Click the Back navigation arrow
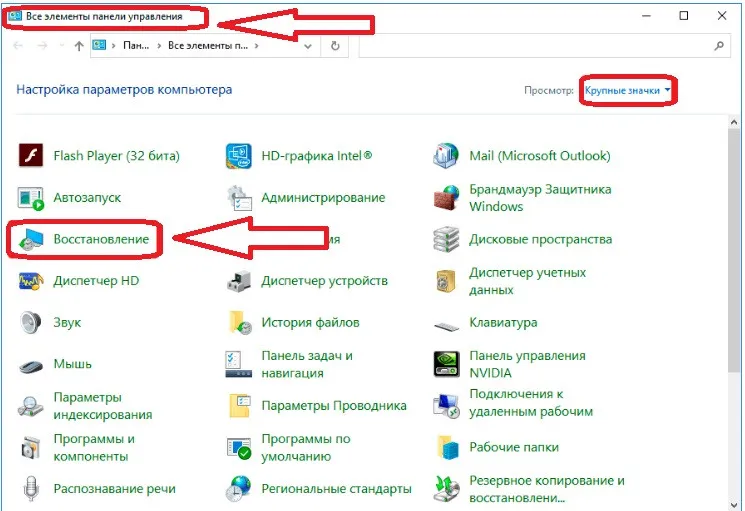The image size is (745, 511). click(x=18, y=46)
